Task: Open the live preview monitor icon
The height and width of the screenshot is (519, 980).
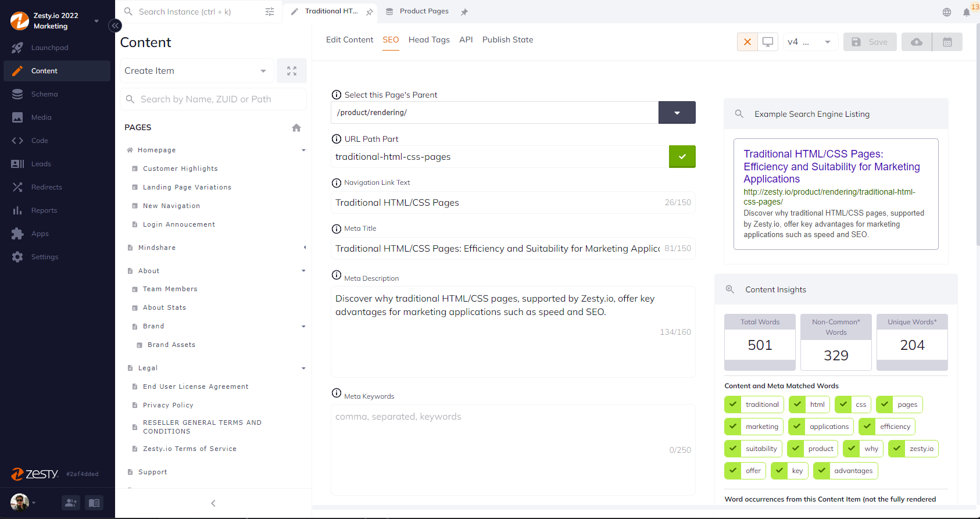Action: [768, 42]
